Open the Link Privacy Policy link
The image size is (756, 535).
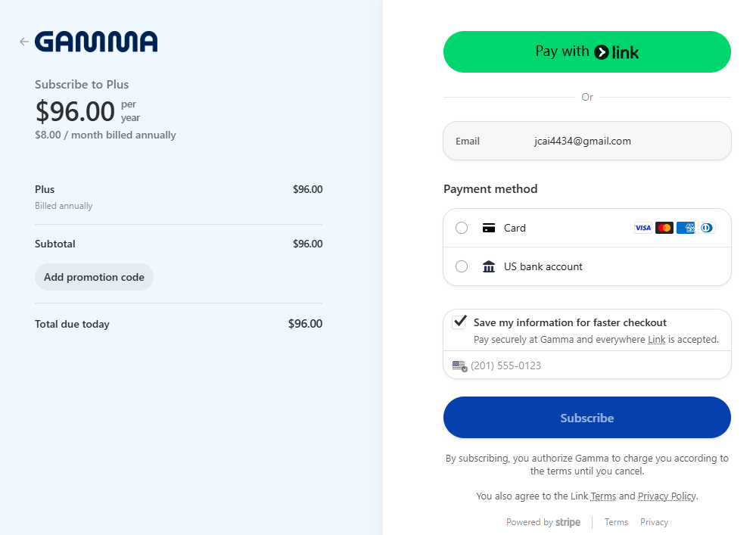click(x=666, y=496)
